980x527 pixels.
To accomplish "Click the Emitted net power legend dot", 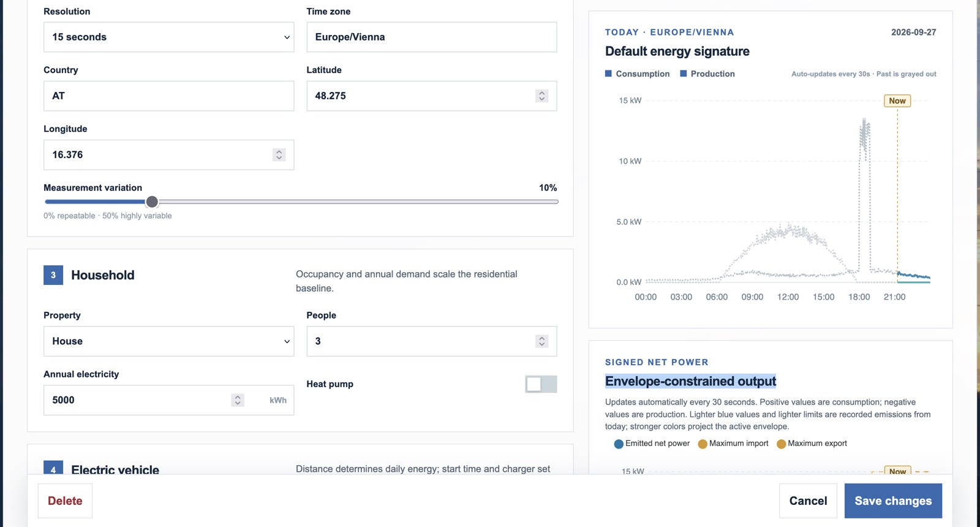I will (x=619, y=444).
